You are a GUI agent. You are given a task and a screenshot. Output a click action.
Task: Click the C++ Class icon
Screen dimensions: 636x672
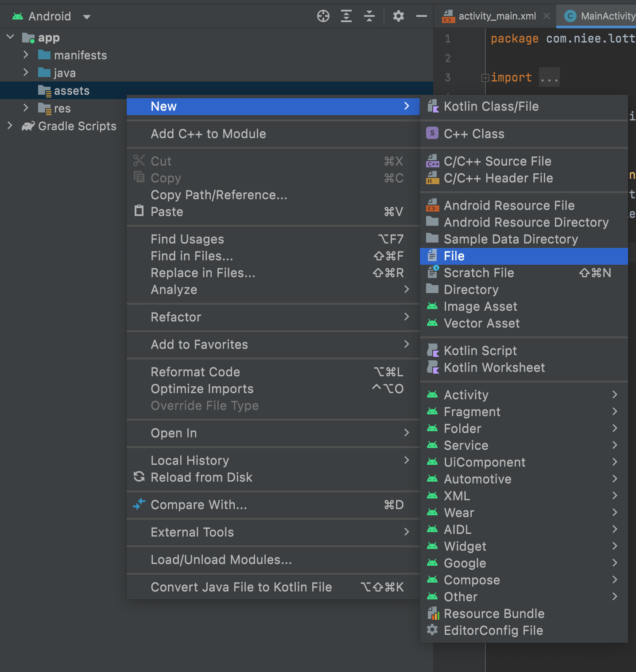pos(432,133)
